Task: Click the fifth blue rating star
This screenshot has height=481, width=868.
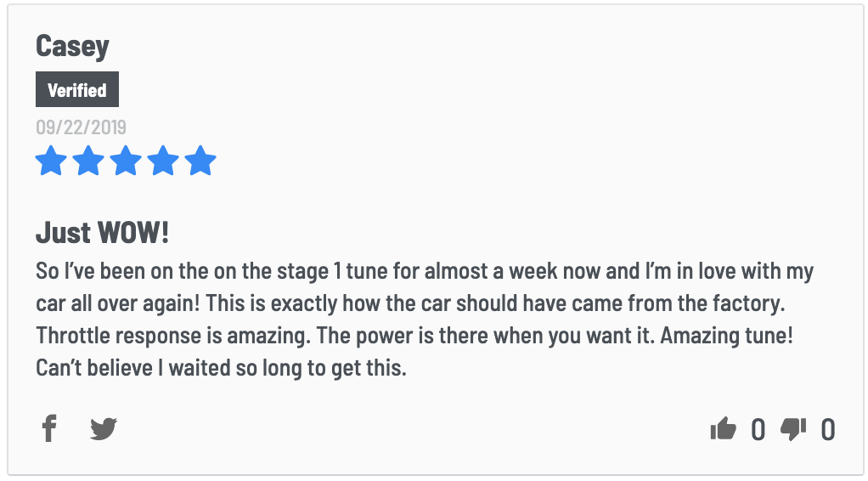Action: 200,161
